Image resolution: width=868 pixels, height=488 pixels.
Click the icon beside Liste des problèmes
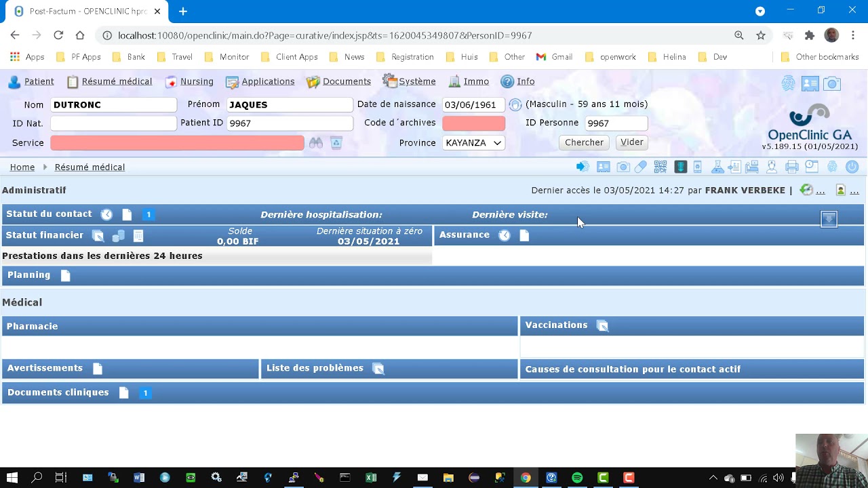click(x=378, y=369)
